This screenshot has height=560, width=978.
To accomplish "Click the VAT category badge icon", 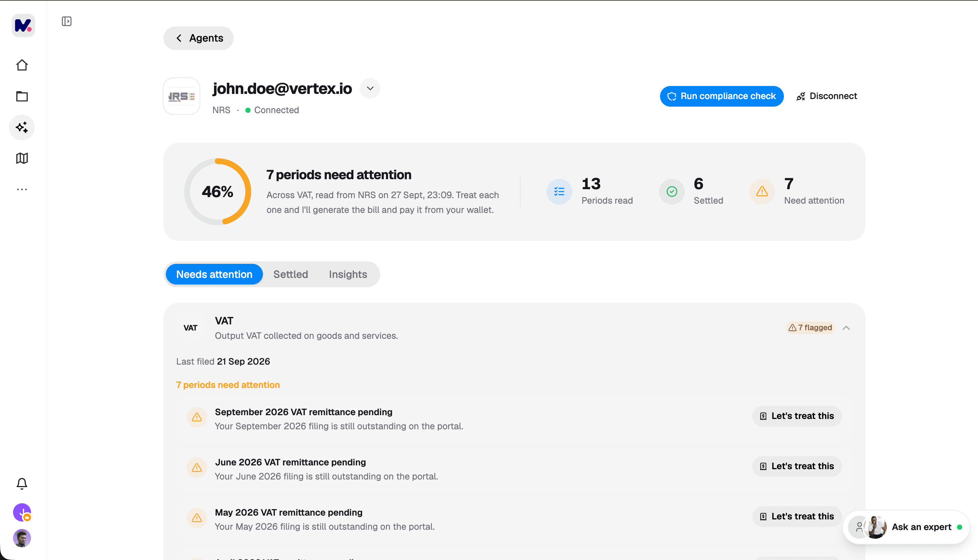I will 190,328.
